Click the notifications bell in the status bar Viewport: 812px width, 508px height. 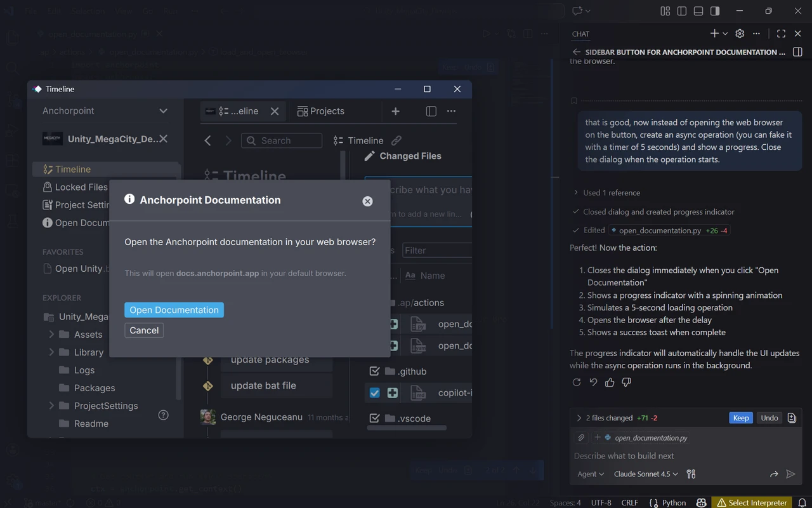pyautogui.click(x=801, y=502)
